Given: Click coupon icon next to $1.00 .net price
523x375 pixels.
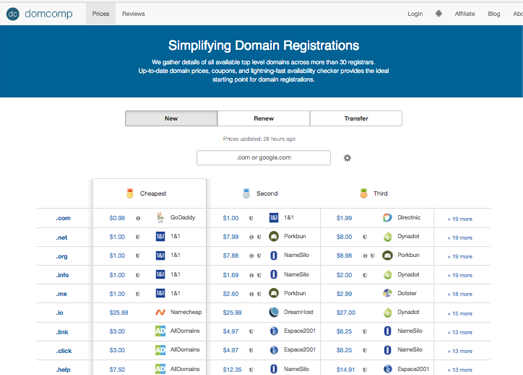Looking at the screenshot, I should 138,237.
